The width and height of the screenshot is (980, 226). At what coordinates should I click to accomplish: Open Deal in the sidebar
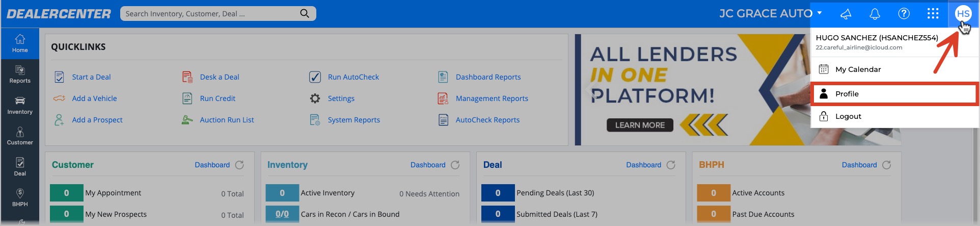click(x=20, y=167)
